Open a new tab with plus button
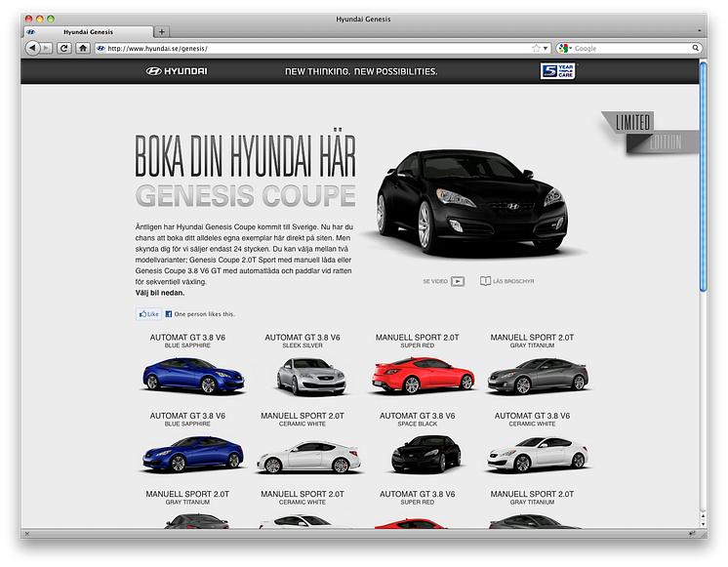728x567 pixels. pyautogui.click(x=162, y=31)
